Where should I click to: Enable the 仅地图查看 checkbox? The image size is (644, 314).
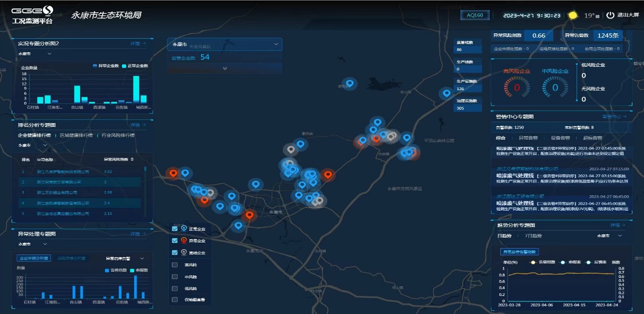tap(175, 300)
